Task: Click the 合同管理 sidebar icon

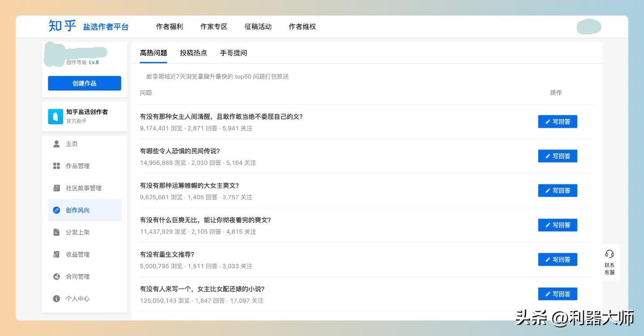Action: click(56, 276)
